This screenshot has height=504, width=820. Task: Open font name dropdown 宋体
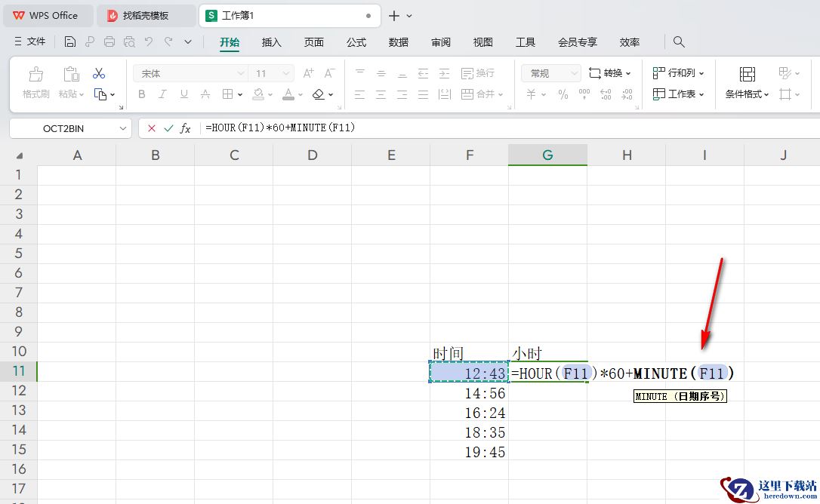241,73
